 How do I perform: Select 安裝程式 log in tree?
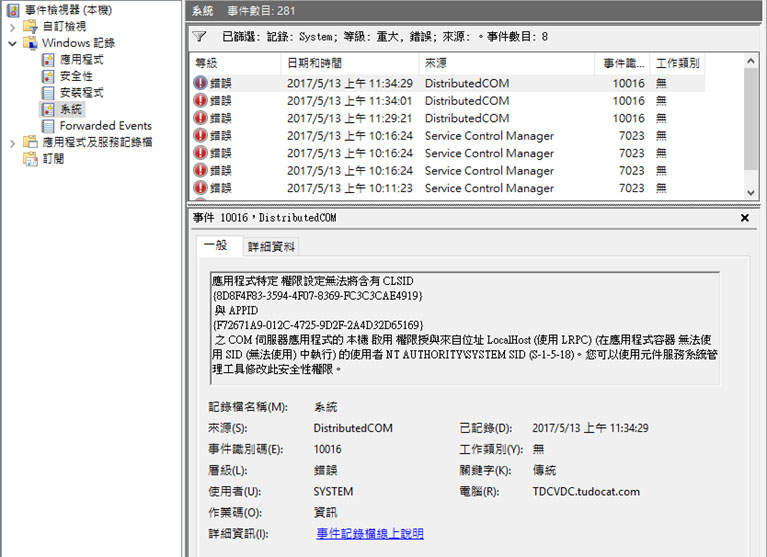tap(82, 93)
